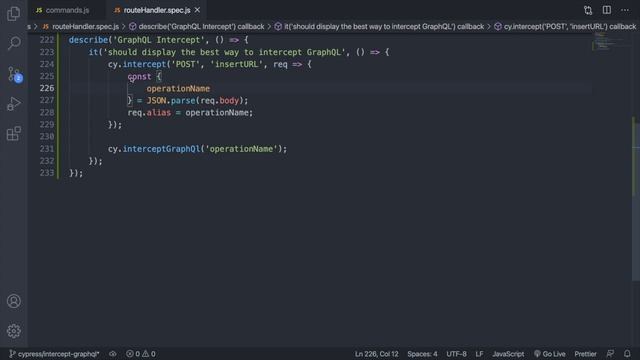Click the 'GraphQL Intercept' string on line 222

coord(158,40)
